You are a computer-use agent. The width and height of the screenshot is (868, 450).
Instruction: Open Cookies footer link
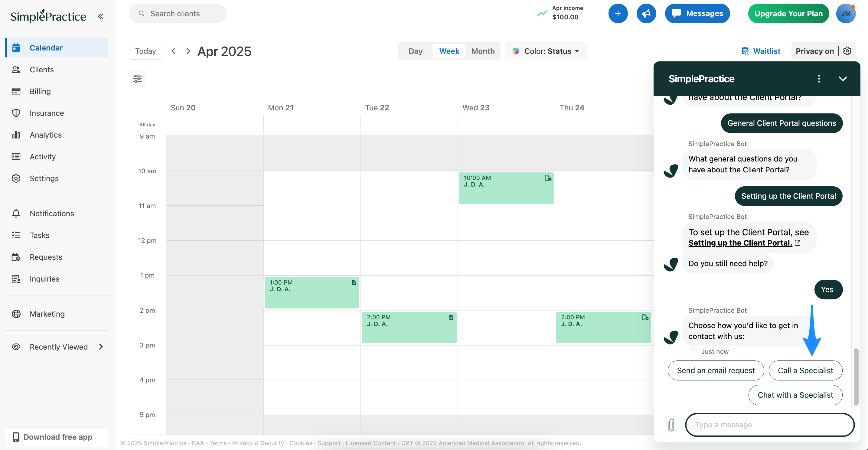click(x=301, y=443)
